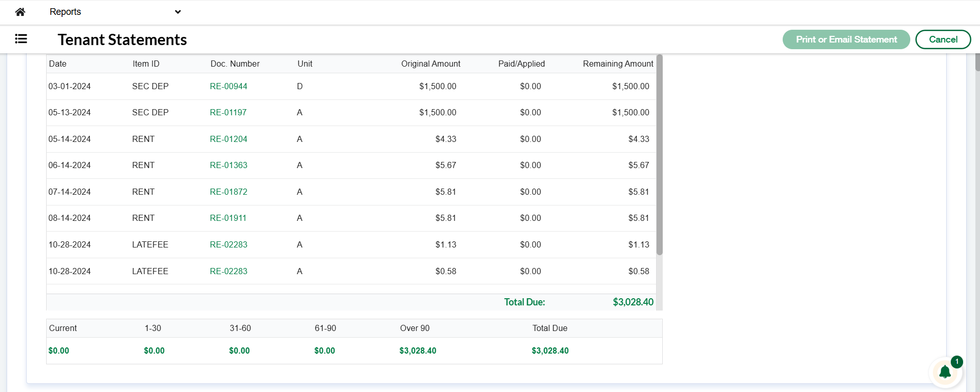Click the Remaining Amount column header
The height and width of the screenshot is (392, 980).
pyautogui.click(x=618, y=64)
